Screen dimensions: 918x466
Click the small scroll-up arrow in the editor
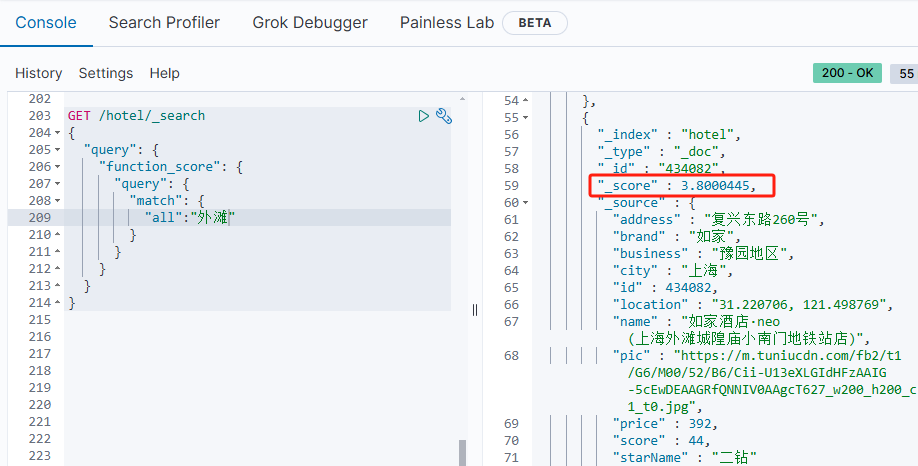point(463,99)
